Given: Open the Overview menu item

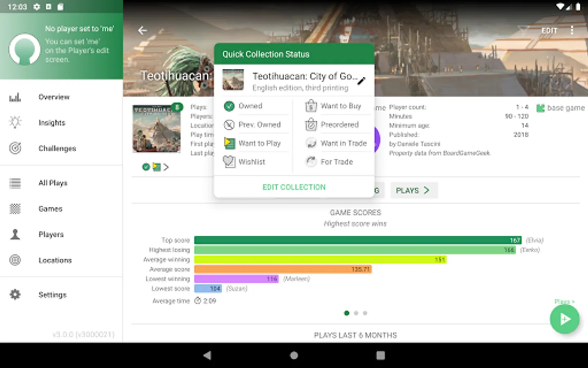Looking at the screenshot, I should click(61, 97).
